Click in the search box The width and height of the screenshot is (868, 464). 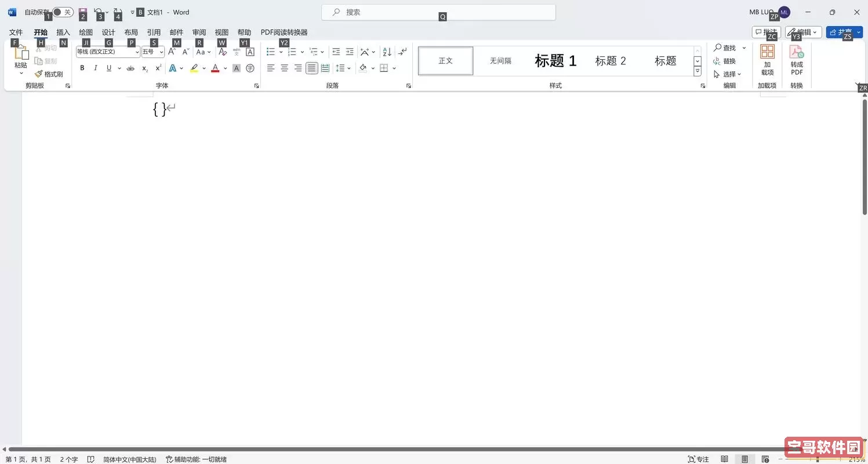pos(439,12)
